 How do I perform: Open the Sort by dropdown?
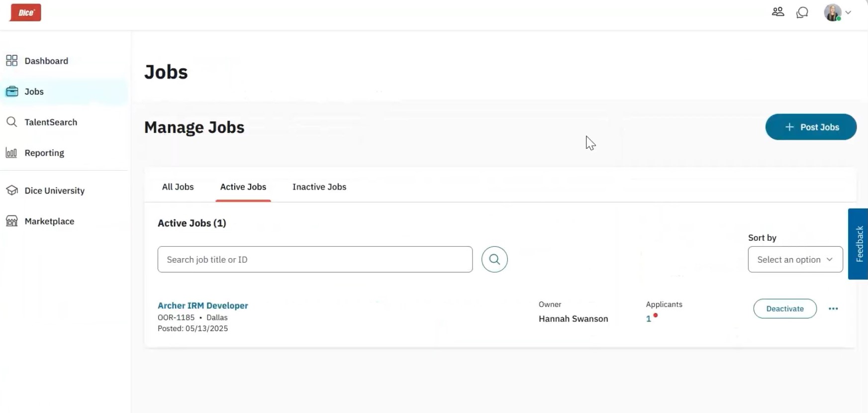coord(795,259)
